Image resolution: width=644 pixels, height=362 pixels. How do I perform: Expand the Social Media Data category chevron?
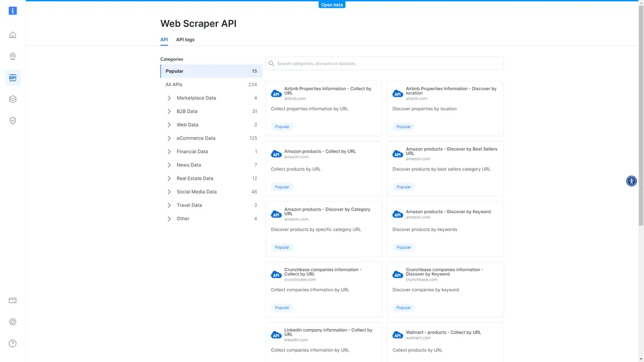(x=169, y=192)
